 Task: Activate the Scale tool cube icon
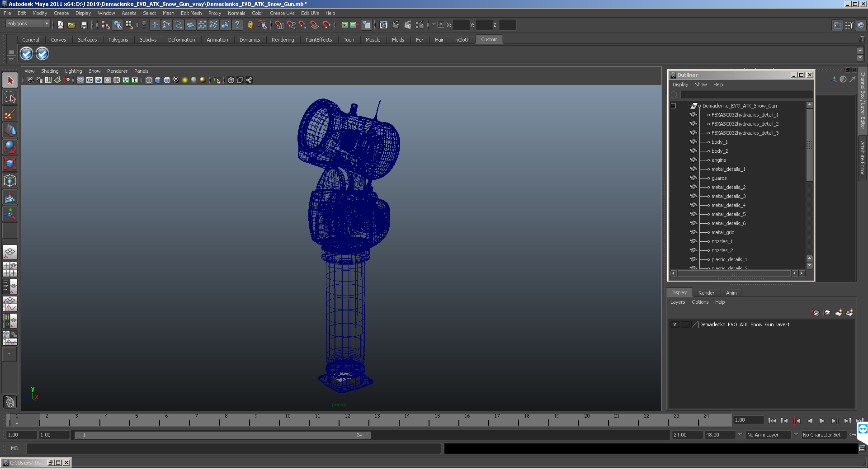pyautogui.click(x=10, y=163)
